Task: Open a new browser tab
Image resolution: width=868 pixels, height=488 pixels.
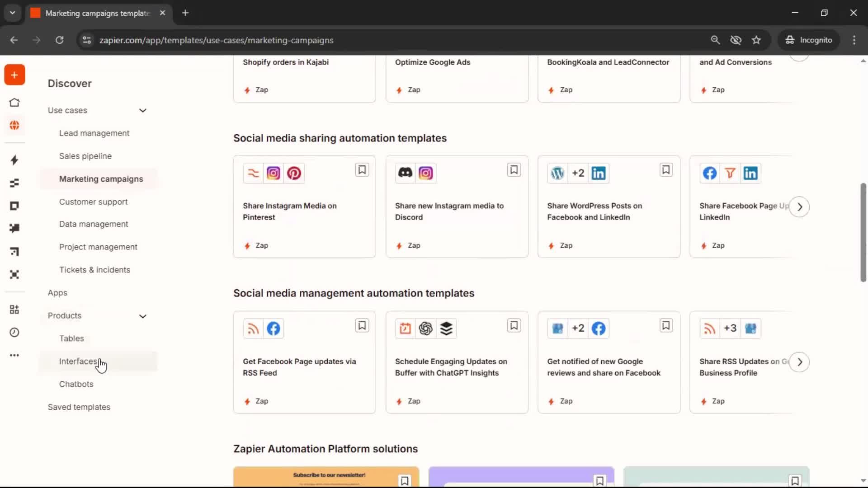Action: (185, 13)
